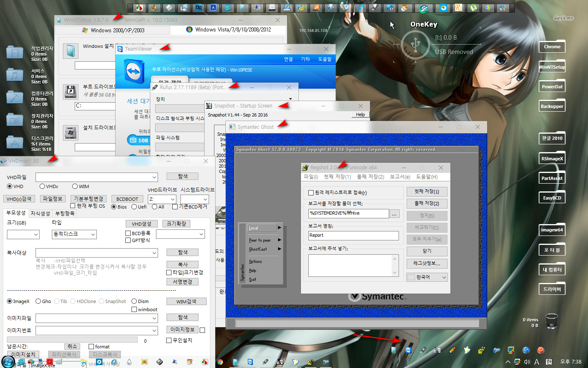Click the RS orange icon in top dock
Viewport: 588px width, 368px height.
coord(458,7)
